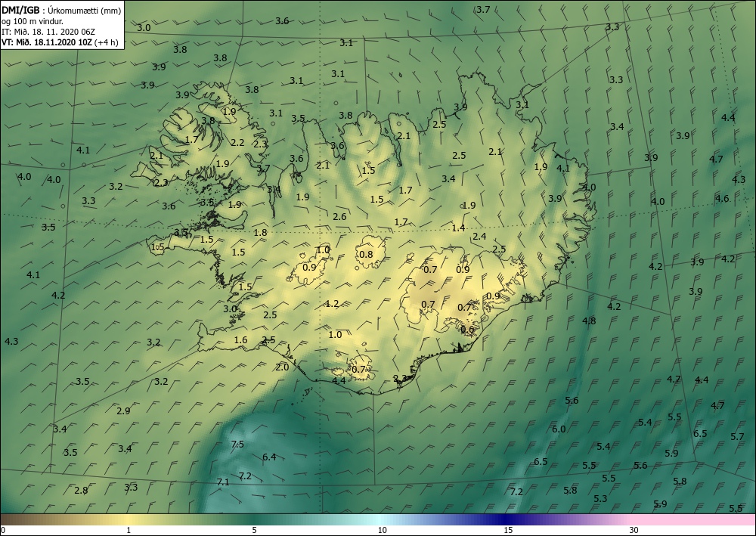This screenshot has width=756, height=536.
Task: Select the valid time line 'VT: Mið. 18.11.2020 10Z'
Action: 47,42
